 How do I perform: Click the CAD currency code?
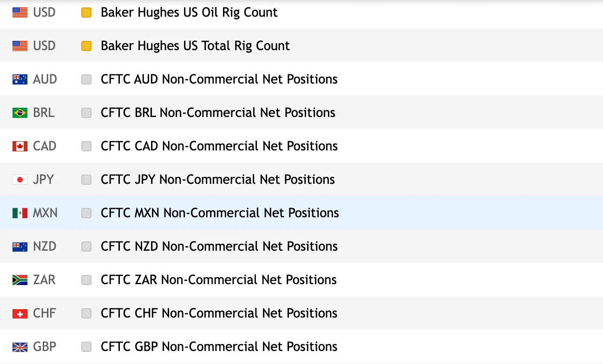point(45,146)
